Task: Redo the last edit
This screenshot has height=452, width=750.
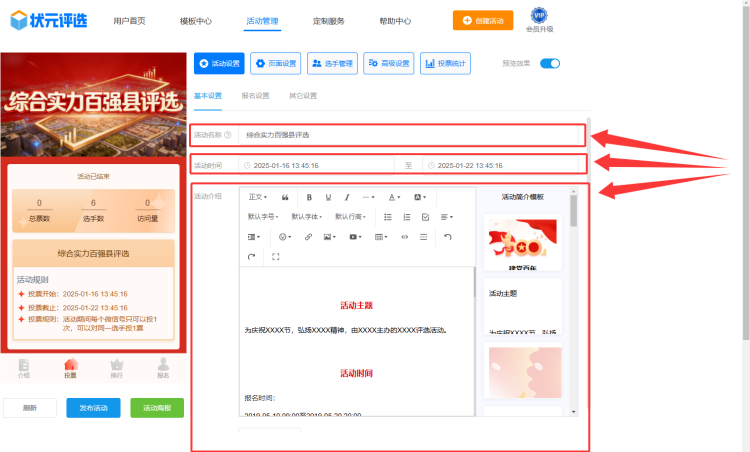Action: click(252, 257)
